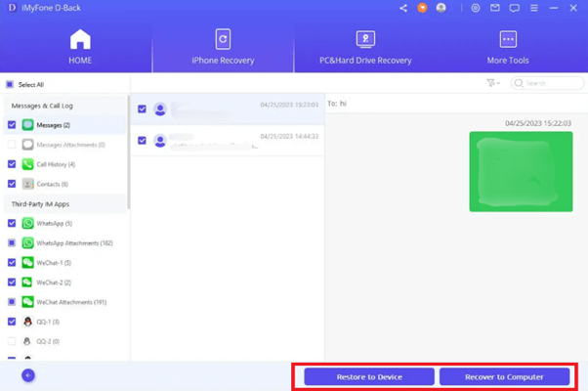Image resolution: width=588 pixels, height=391 pixels.
Task: Click the mail icon in title bar
Action: tap(495, 8)
